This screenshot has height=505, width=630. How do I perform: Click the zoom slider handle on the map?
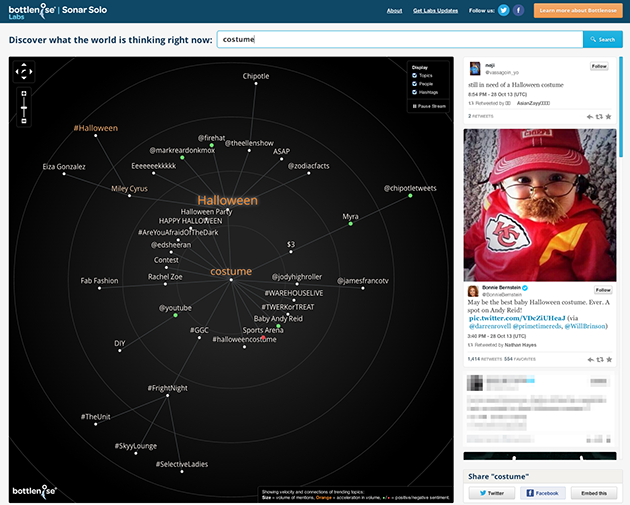[x=24, y=108]
